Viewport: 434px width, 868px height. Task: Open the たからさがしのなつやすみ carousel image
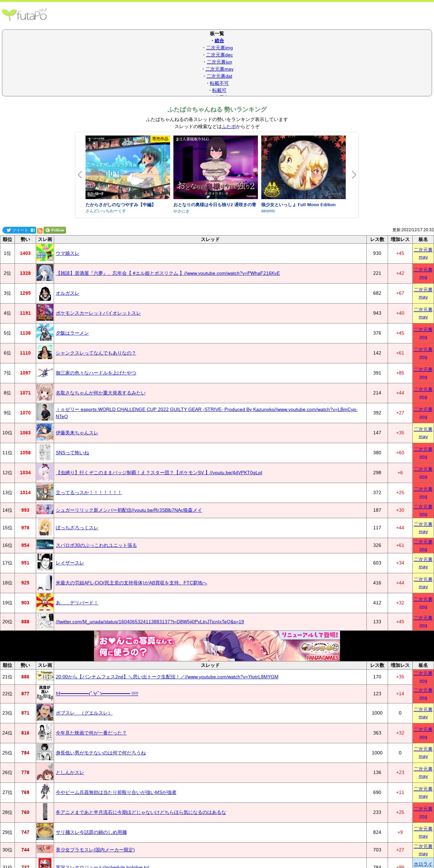[128, 167]
